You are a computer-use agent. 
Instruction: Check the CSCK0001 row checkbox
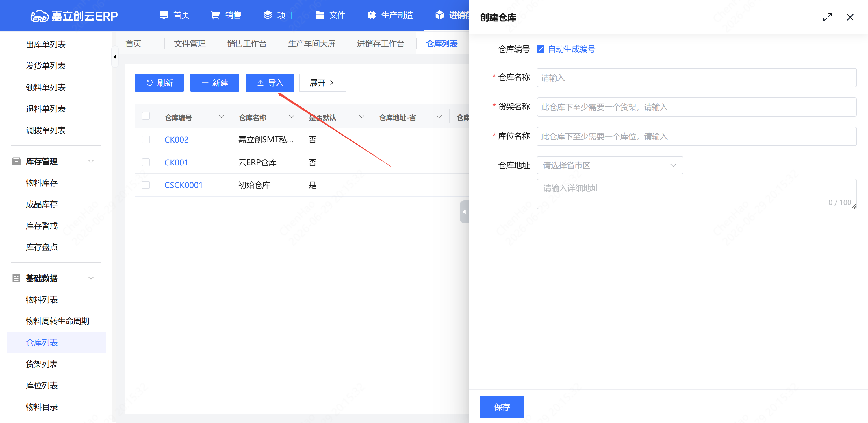click(146, 185)
